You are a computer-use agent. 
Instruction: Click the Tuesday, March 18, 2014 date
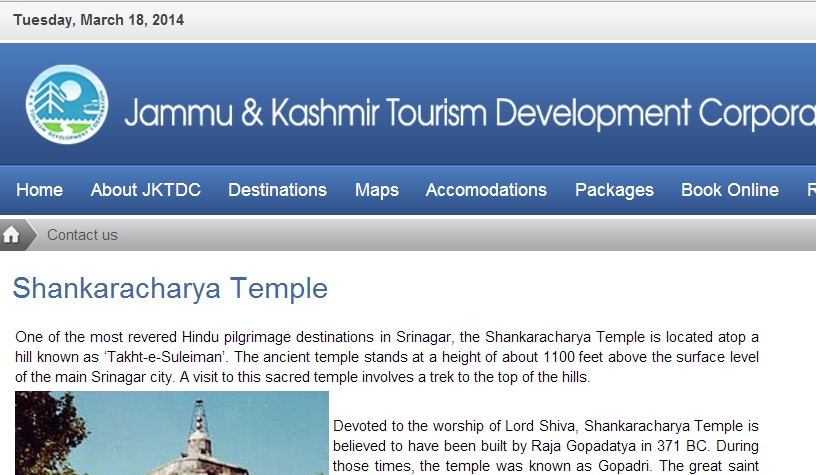click(98, 20)
